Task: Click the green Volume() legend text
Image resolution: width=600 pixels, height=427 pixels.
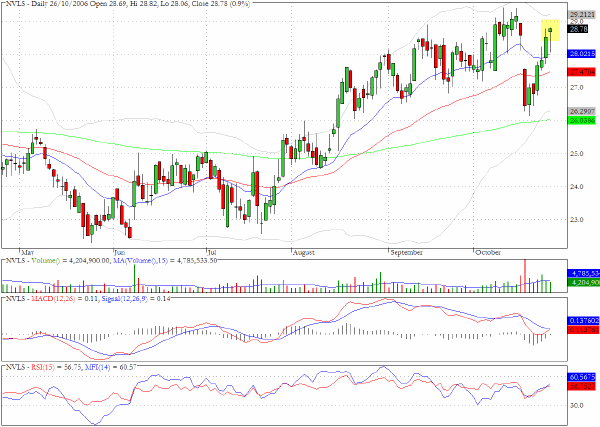Action: click(x=46, y=261)
